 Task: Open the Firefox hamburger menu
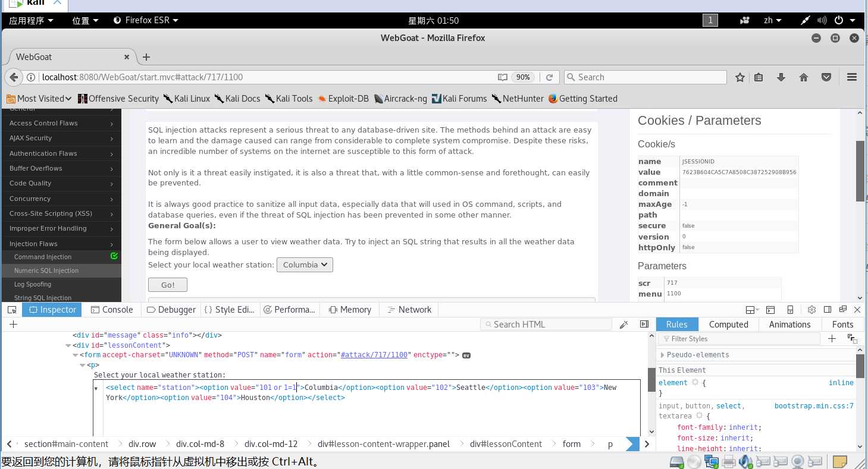click(x=852, y=77)
